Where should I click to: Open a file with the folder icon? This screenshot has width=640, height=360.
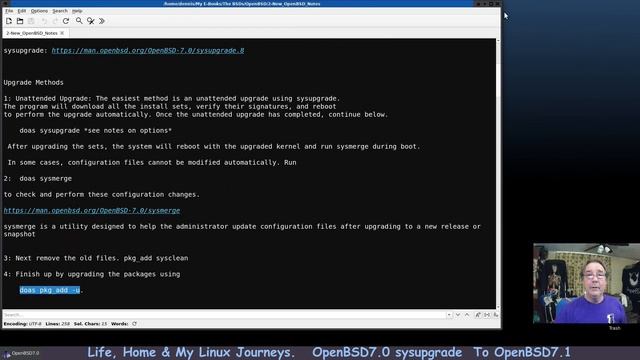tap(20, 21)
